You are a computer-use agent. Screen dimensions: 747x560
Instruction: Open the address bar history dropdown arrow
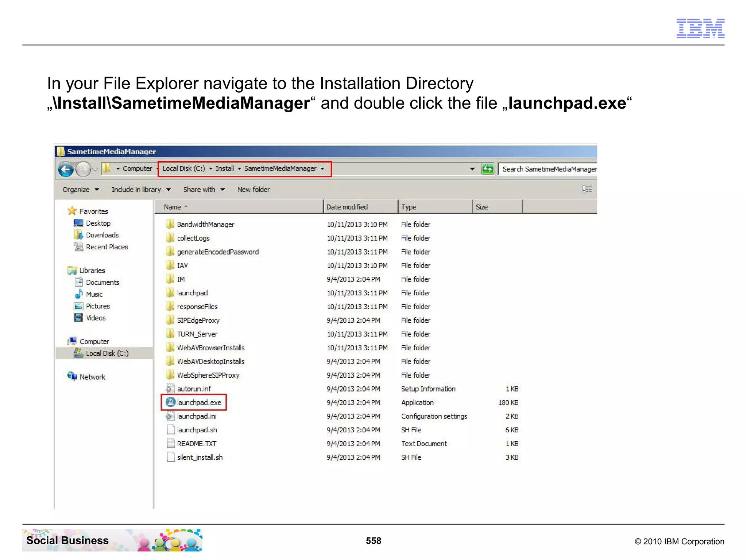point(472,169)
